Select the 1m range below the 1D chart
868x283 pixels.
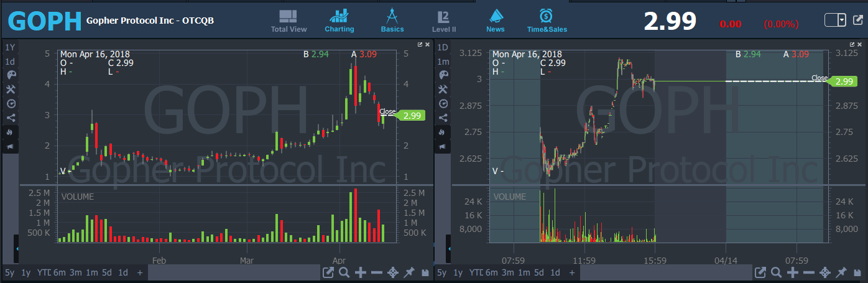pos(524,272)
